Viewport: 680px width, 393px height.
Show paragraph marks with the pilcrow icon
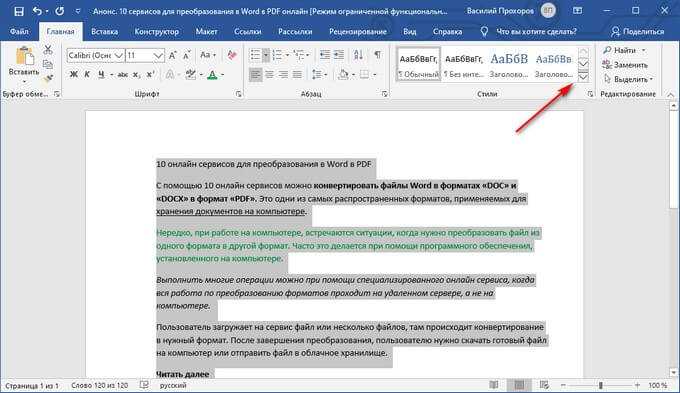click(x=378, y=55)
